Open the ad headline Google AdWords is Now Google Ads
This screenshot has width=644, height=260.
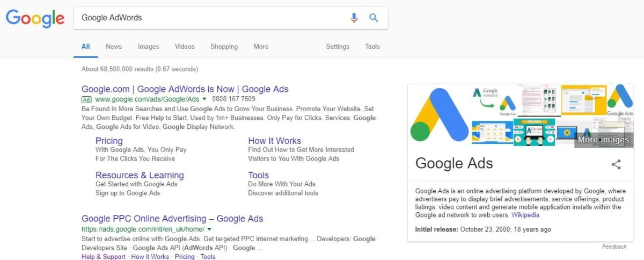click(x=185, y=89)
